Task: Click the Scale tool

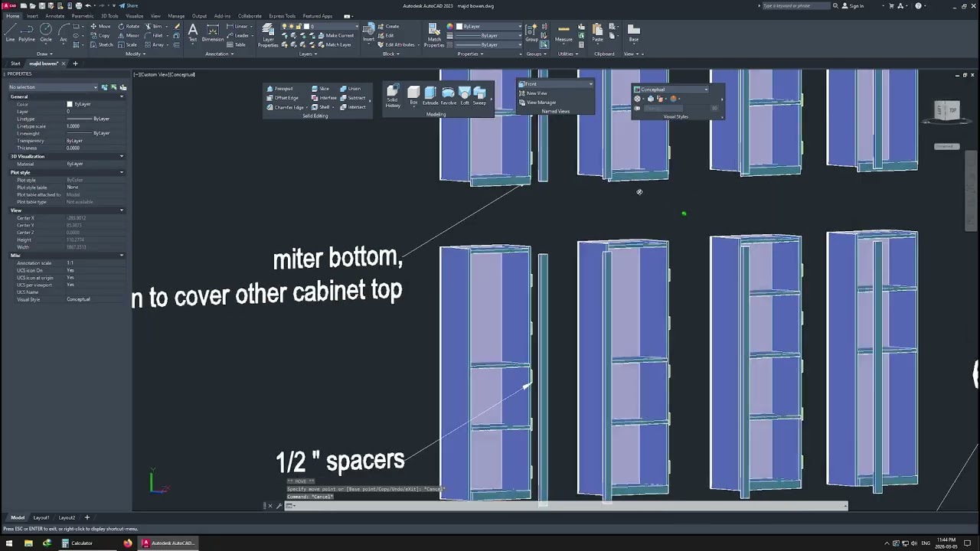Action: (x=128, y=44)
